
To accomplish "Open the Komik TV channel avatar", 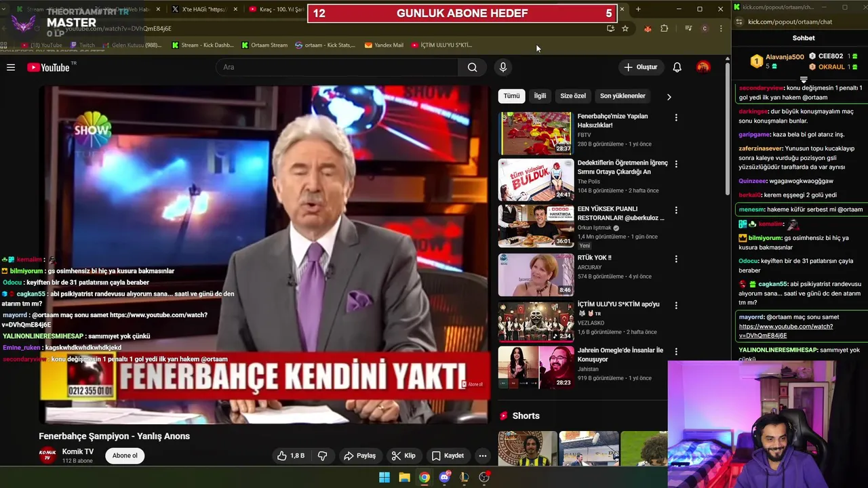I will [x=47, y=455].
